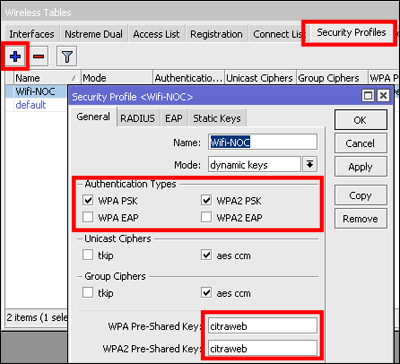
Task: Click the WPA Pre-Shared Key field
Action: tap(263, 326)
